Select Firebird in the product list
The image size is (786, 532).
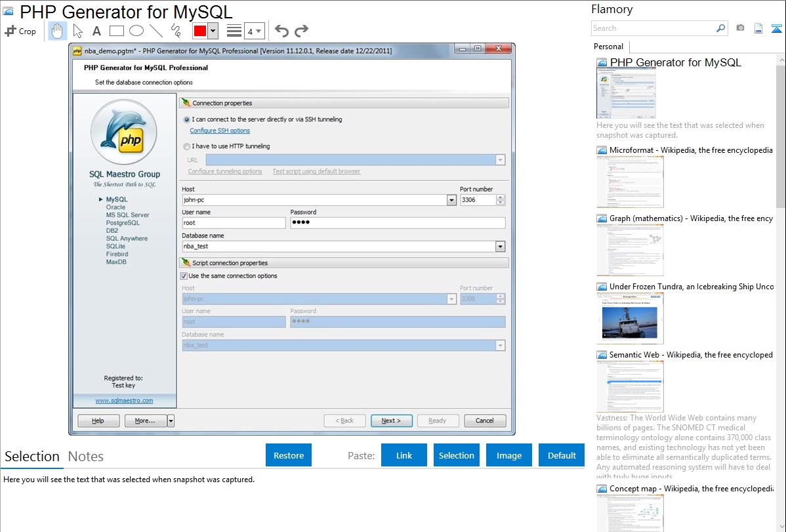tap(117, 255)
